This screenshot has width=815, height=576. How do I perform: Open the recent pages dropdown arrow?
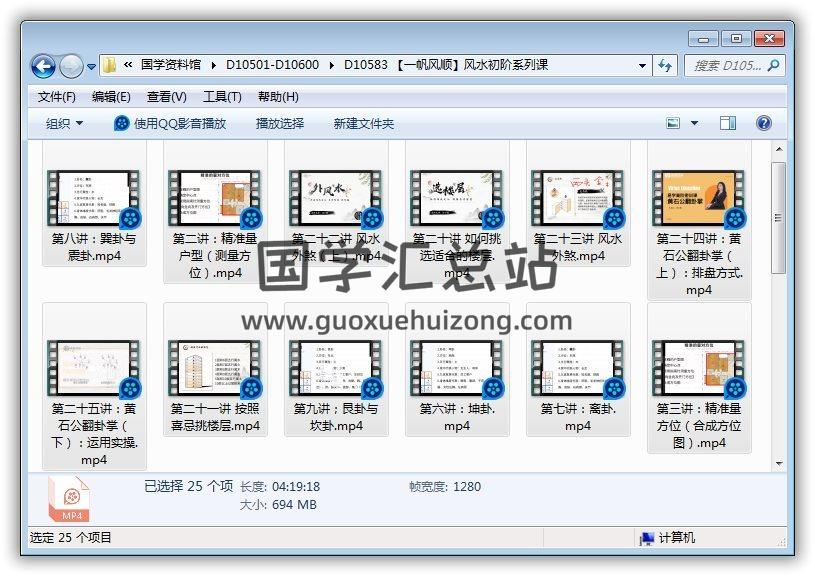click(x=92, y=67)
